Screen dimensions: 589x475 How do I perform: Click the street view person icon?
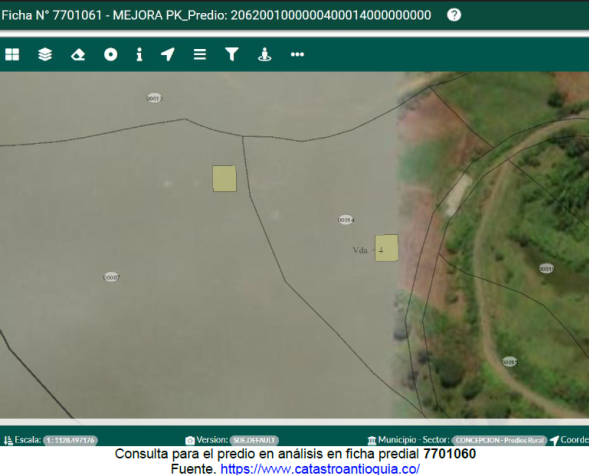[264, 54]
